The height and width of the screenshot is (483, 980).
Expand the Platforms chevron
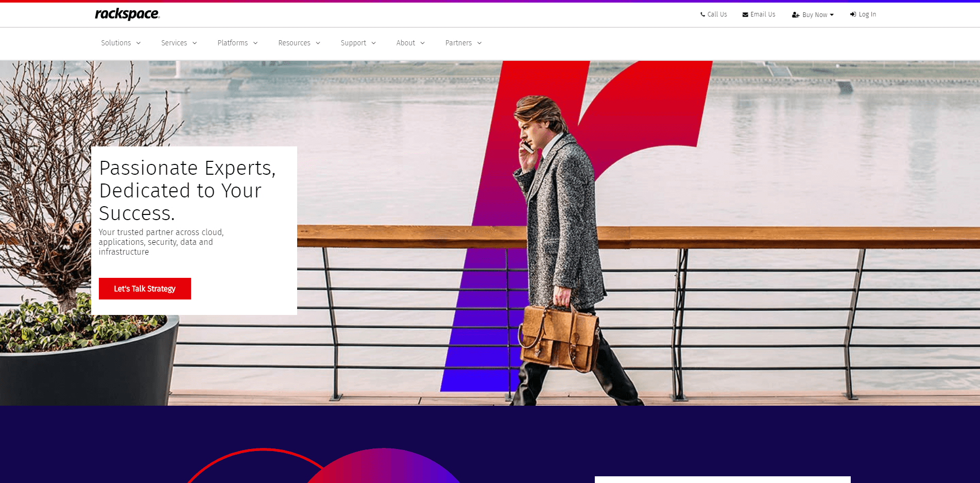[x=255, y=43]
